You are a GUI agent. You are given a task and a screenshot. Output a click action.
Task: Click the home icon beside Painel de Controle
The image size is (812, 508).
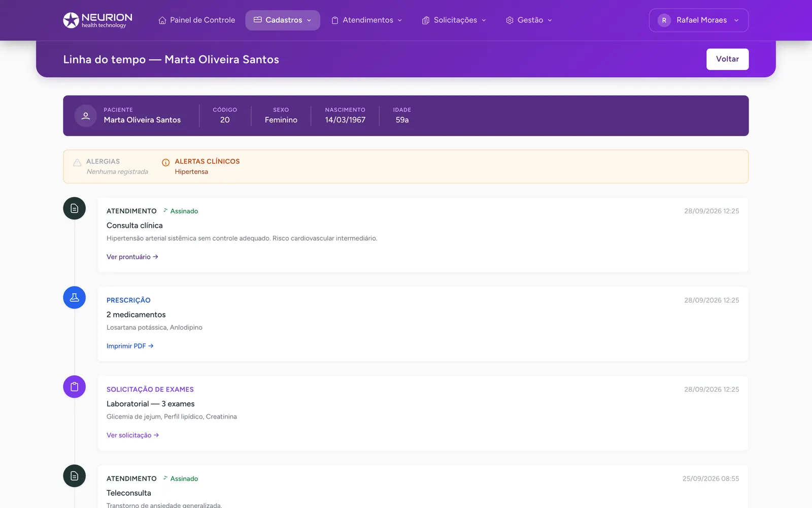pos(162,20)
